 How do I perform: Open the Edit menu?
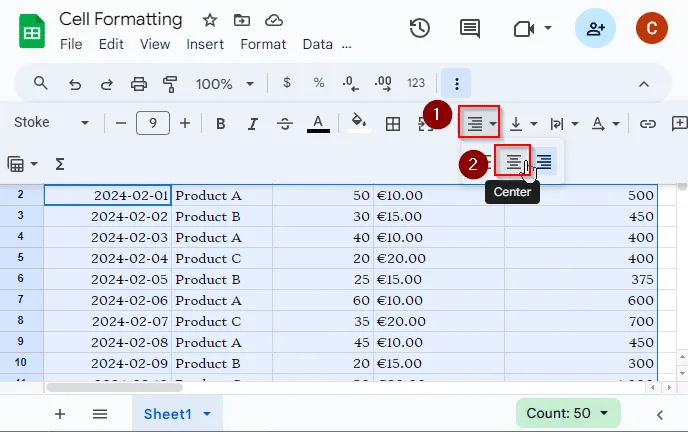tap(111, 44)
